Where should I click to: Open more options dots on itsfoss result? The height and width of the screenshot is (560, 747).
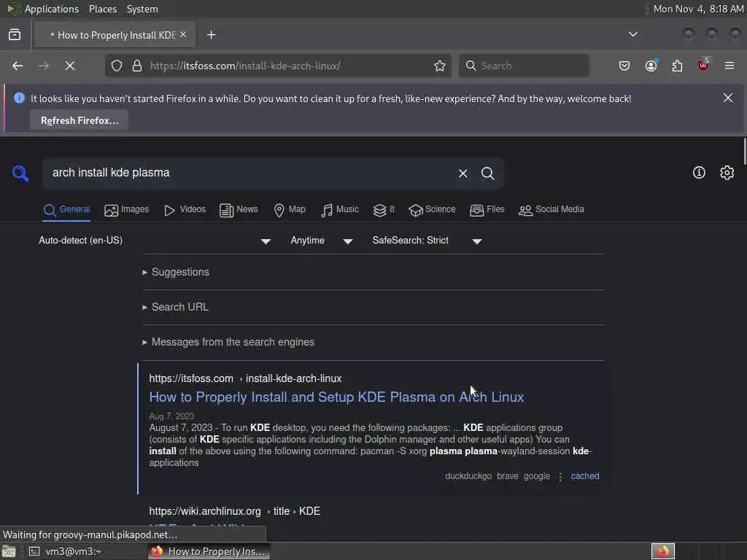[x=560, y=477]
